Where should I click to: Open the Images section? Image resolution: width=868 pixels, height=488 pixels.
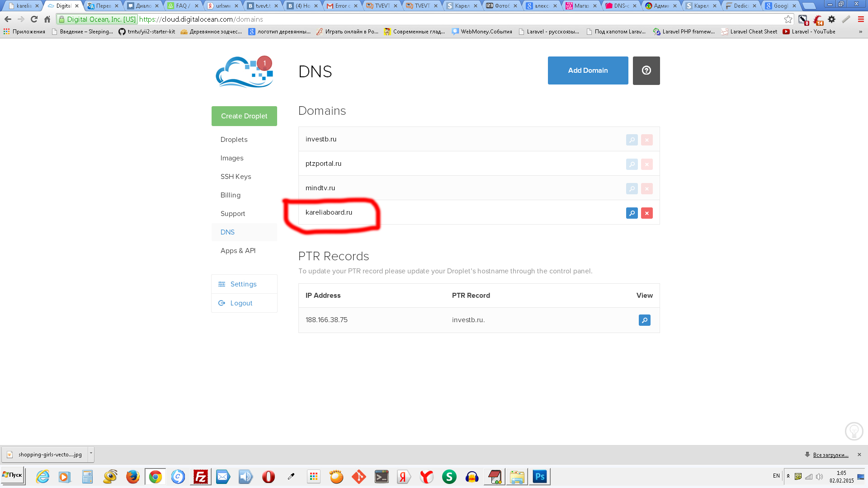click(x=232, y=158)
